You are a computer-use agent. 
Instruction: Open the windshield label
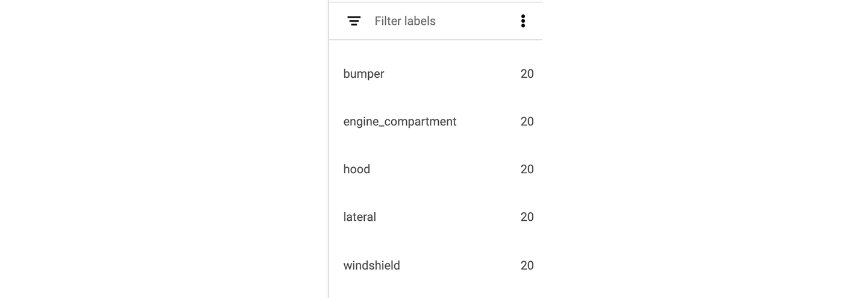371,265
